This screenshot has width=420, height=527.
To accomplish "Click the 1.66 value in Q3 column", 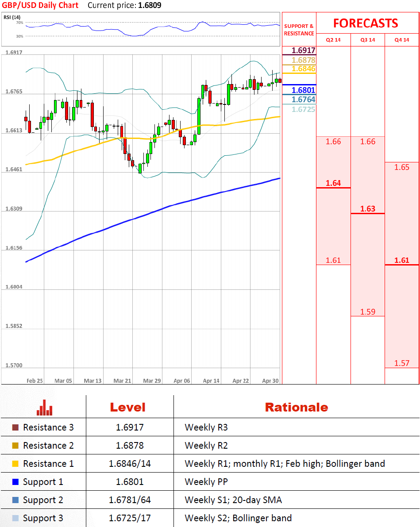I will (367, 142).
